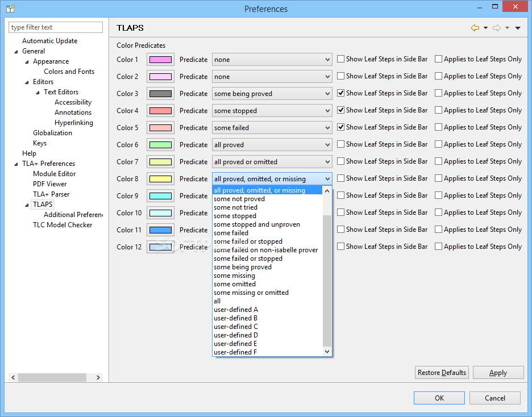Screen dimensions: 532x417
Task: Collapse the TLAPS tree node
Action: tap(27, 205)
